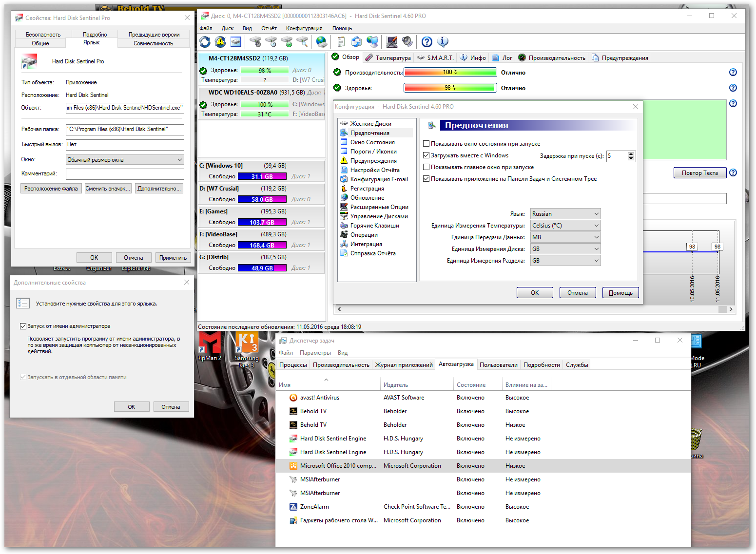
Task: Click the Здоровье 98 % bar in overview
Action: [x=450, y=88]
